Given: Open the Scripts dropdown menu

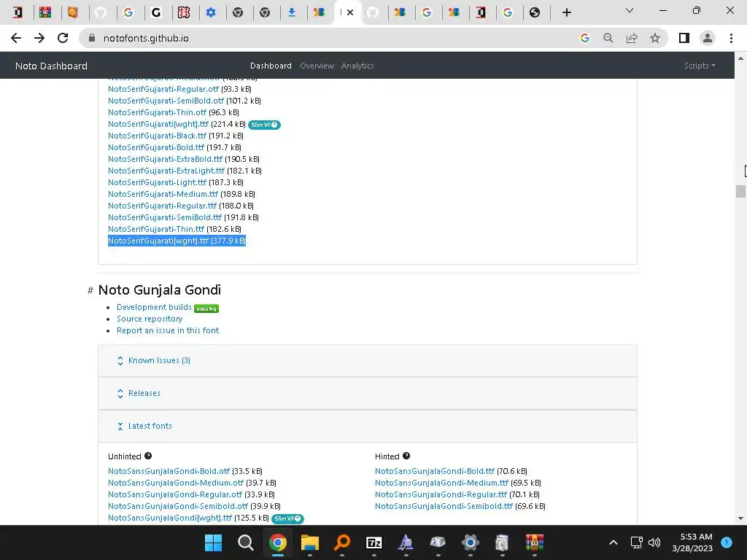Looking at the screenshot, I should click(700, 66).
